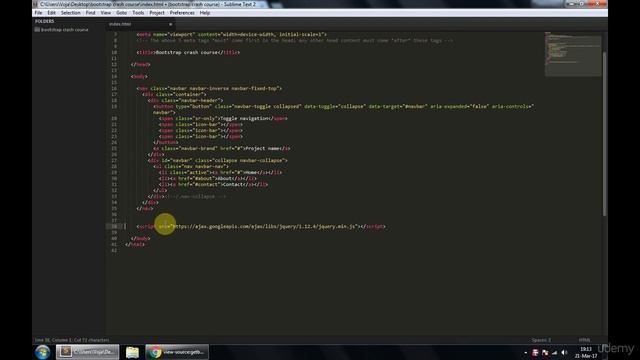Click the FOLDERS sidebar heading
Screen dimensions: 640x360
click(x=44, y=21)
